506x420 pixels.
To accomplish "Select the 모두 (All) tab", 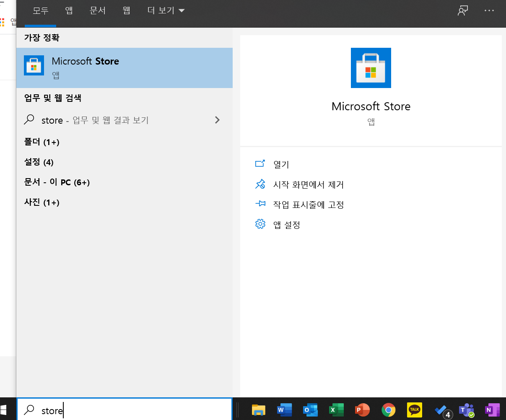I will coord(41,10).
